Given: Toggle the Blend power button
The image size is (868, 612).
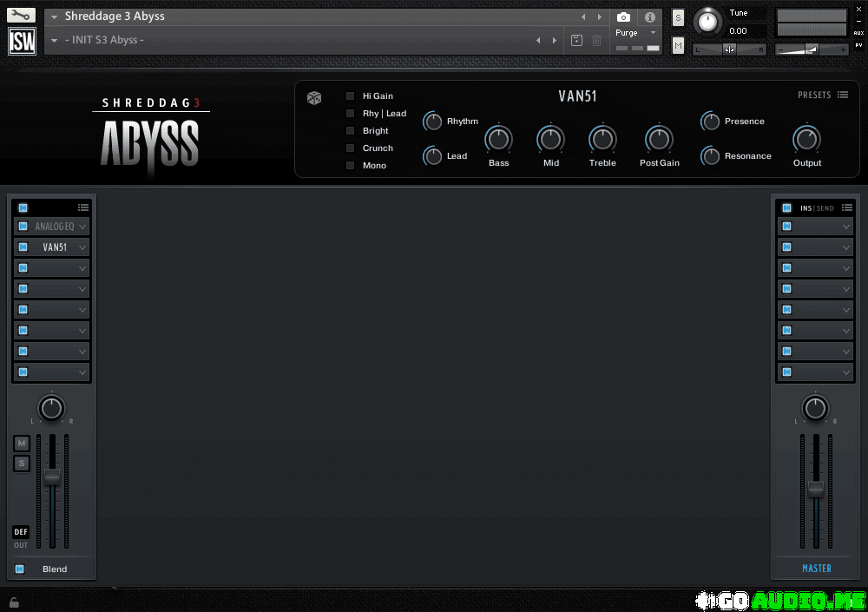Looking at the screenshot, I should tap(20, 569).
